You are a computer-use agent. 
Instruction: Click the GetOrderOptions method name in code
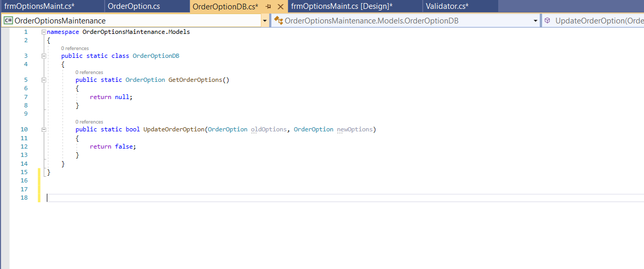pyautogui.click(x=195, y=80)
